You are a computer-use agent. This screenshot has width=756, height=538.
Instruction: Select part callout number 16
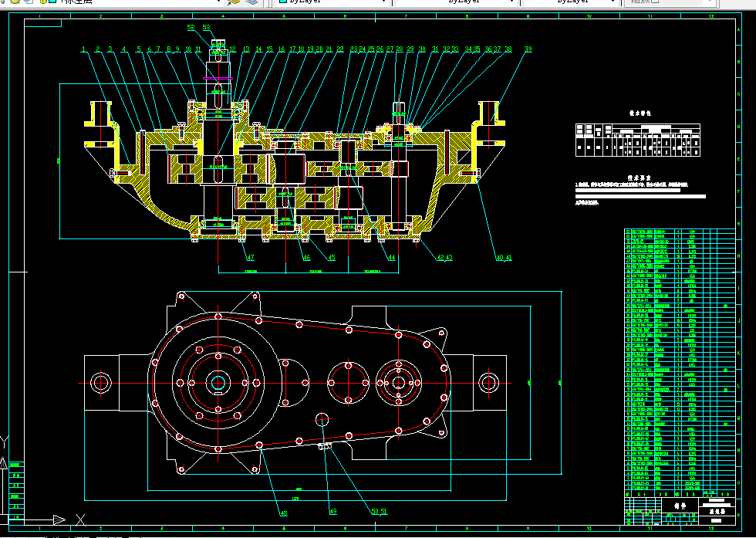tap(282, 49)
